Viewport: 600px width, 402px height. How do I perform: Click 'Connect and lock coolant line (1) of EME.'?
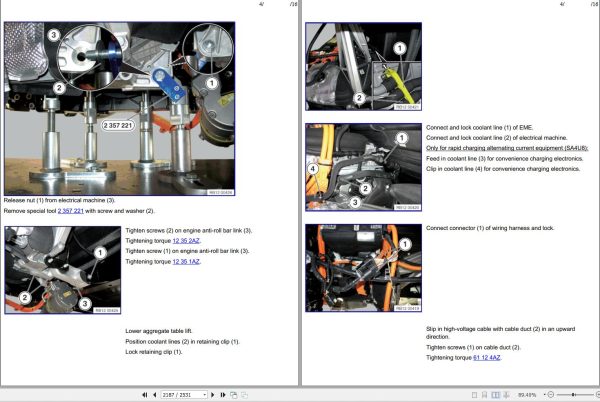479,127
